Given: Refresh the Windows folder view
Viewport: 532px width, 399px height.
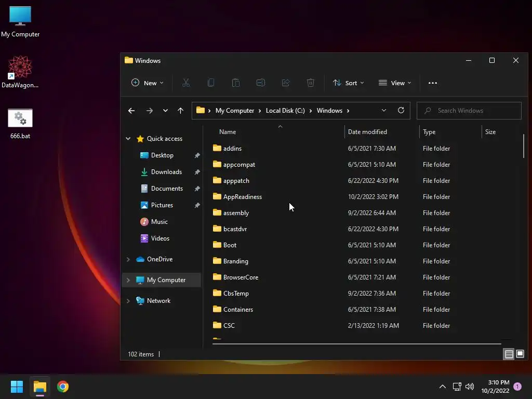Looking at the screenshot, I should [x=401, y=110].
